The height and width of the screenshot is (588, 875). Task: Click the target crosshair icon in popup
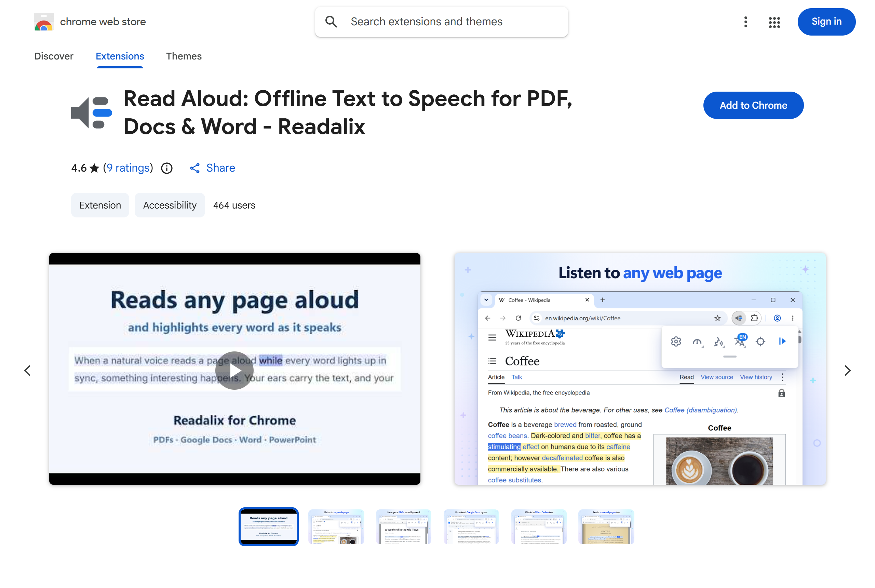click(760, 341)
